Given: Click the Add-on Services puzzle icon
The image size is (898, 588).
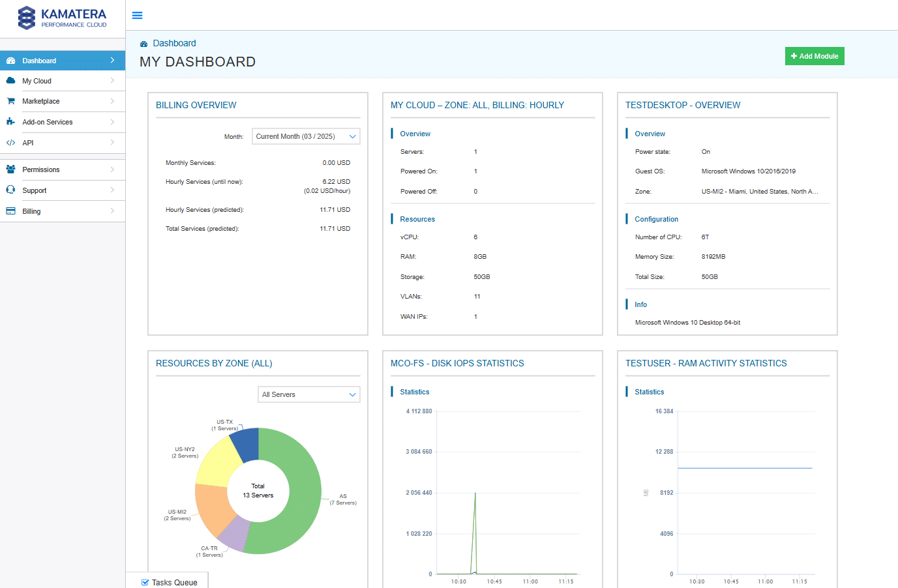Looking at the screenshot, I should 10,122.
